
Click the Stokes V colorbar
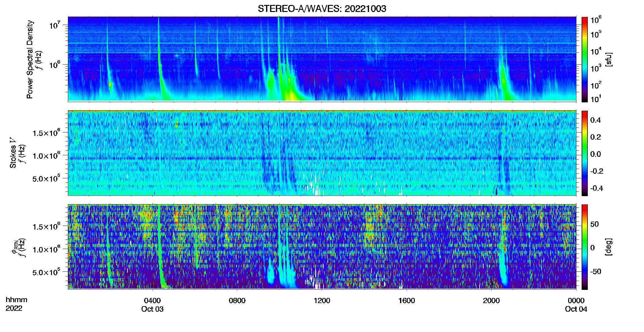(x=585, y=153)
